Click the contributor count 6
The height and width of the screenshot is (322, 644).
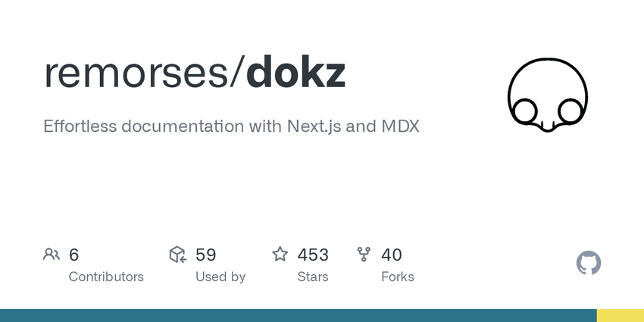(73, 255)
